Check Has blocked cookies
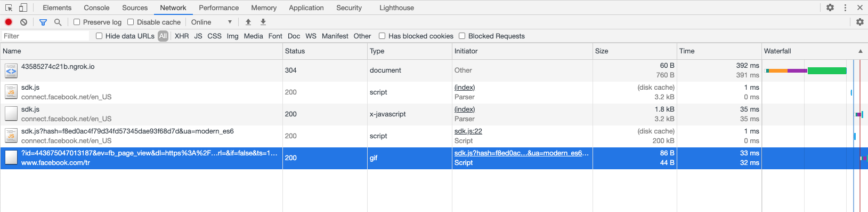This screenshot has height=212, width=868. click(x=382, y=36)
